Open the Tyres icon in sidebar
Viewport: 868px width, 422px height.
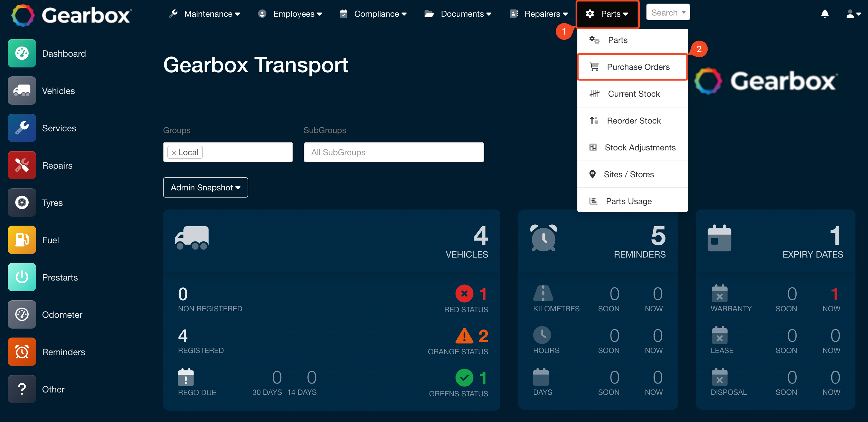pos(22,202)
